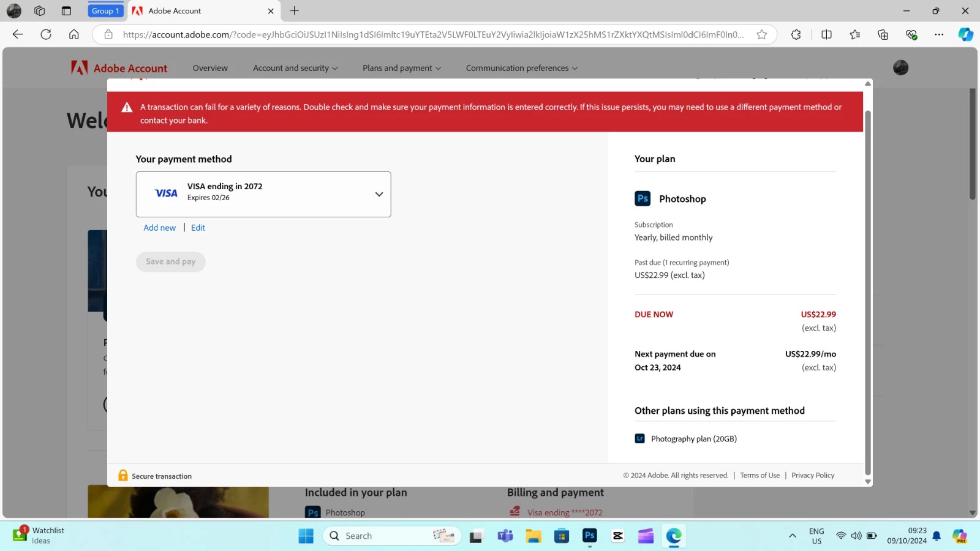Click the dialog vertical scrollbar thumb

(x=867, y=293)
